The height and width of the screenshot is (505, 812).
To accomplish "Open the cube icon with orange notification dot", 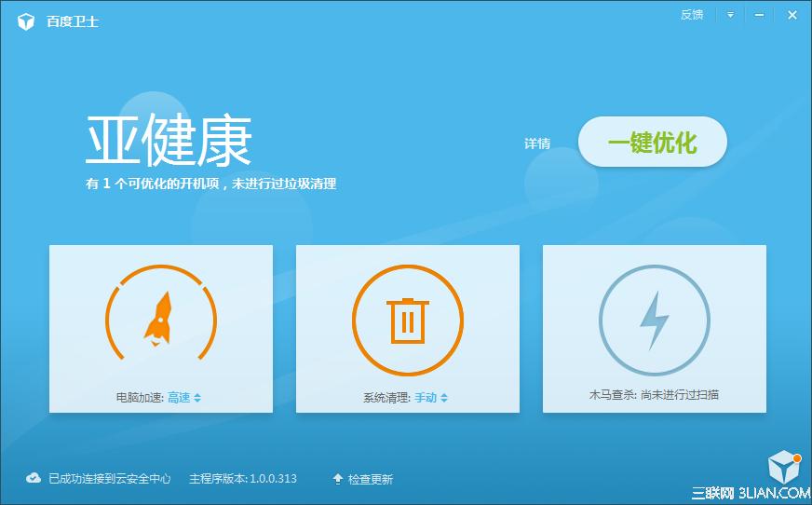I will (782, 468).
